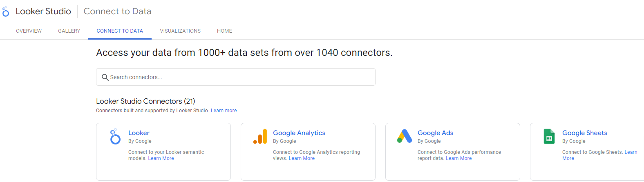
Task: Click the Google Sheets green icon
Action: pos(549,137)
